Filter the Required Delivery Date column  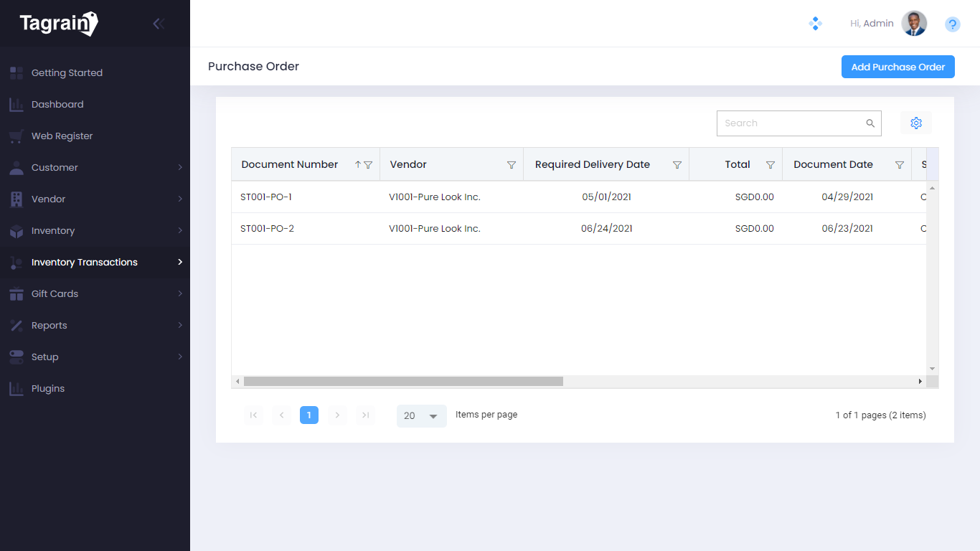coord(677,165)
